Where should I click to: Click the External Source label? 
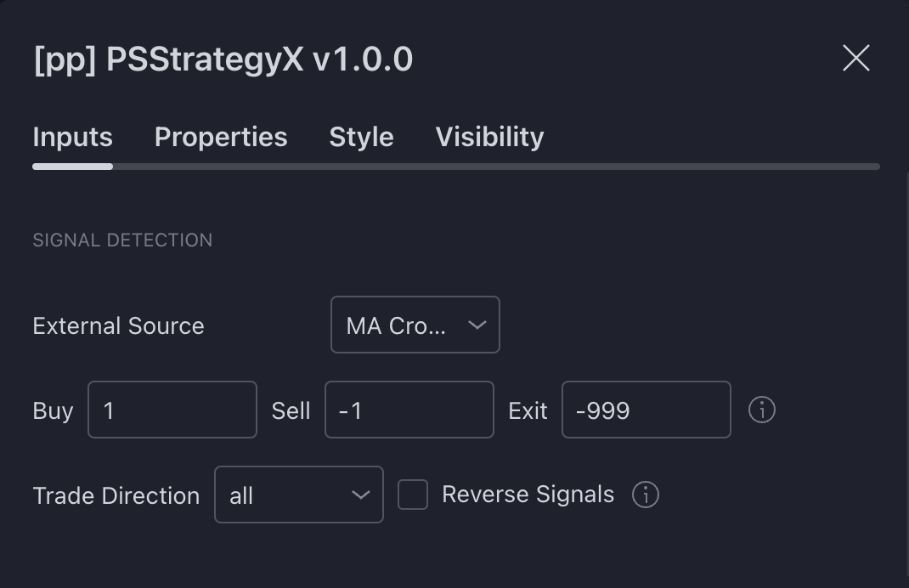click(118, 326)
